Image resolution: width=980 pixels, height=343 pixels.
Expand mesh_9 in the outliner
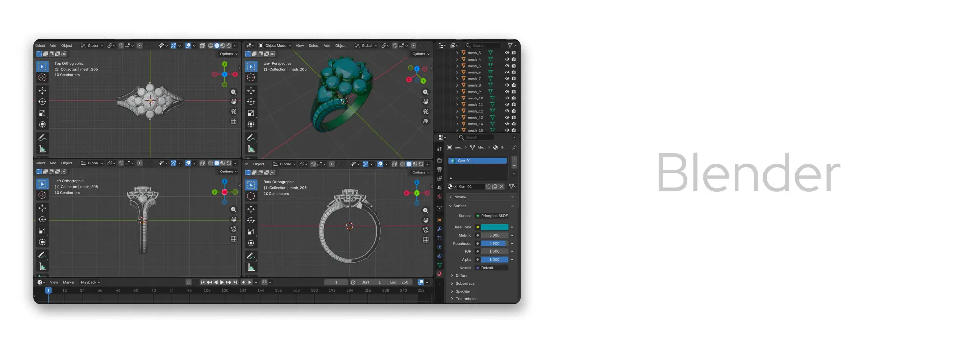(x=457, y=92)
